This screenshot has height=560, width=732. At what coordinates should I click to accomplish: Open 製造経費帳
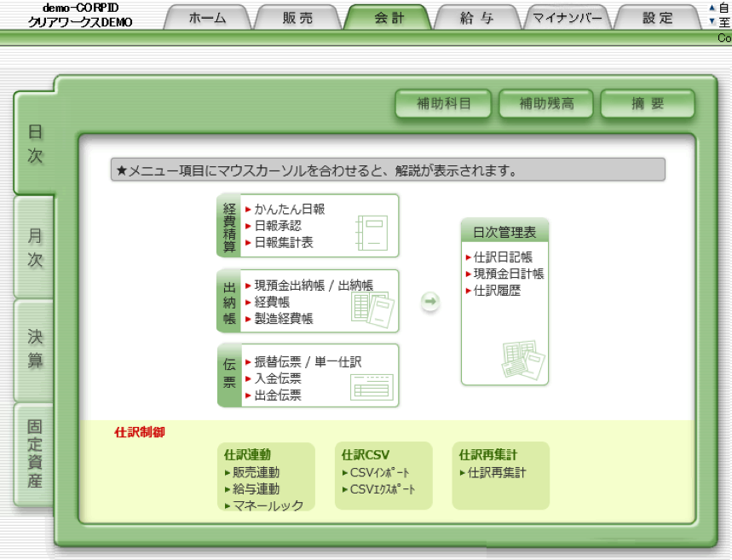(x=284, y=319)
